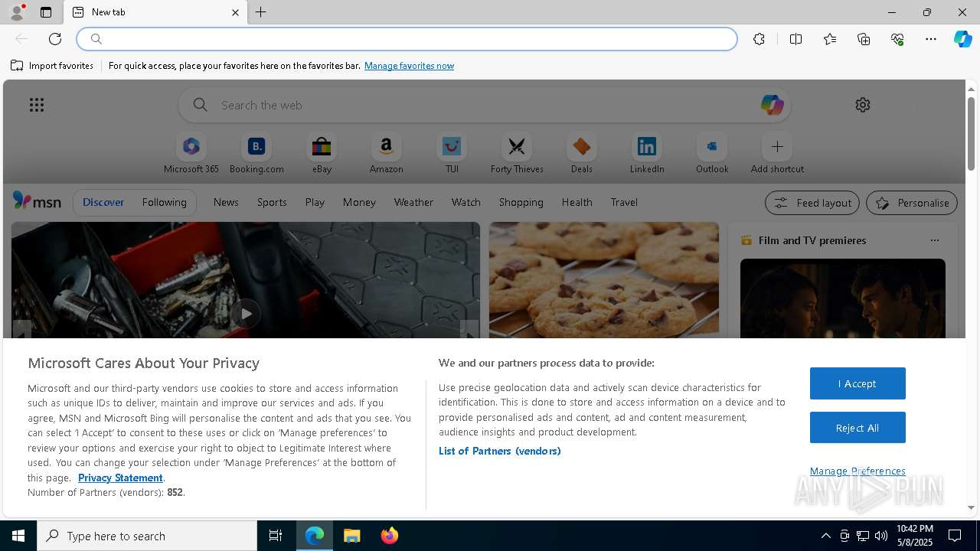This screenshot has height=551, width=980.
Task: Open the Edge profile icon
Action: (x=17, y=12)
